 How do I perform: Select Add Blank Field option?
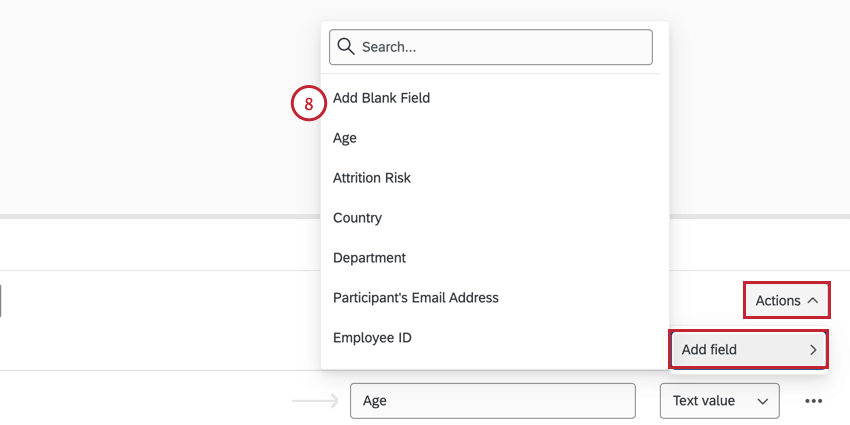(381, 98)
